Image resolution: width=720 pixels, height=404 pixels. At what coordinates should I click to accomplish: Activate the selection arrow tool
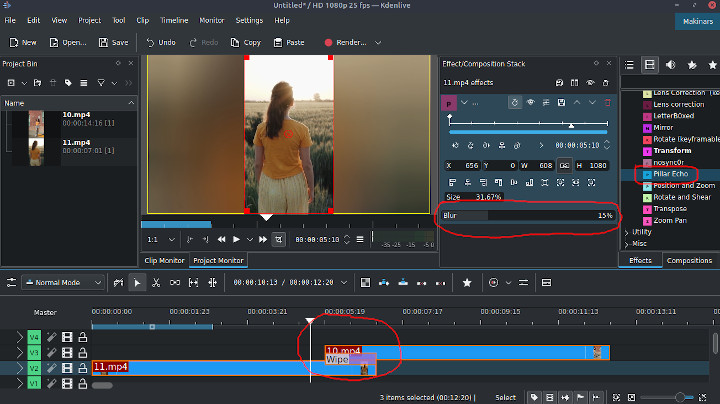pos(137,283)
